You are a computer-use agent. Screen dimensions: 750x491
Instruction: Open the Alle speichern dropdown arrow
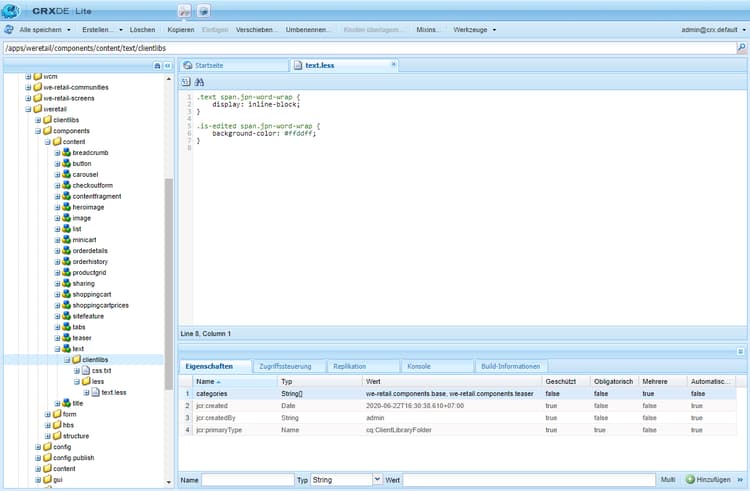69,30
